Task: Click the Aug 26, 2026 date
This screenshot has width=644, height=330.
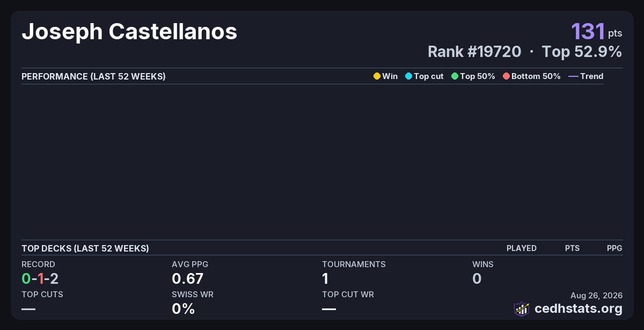Action: [x=597, y=296]
